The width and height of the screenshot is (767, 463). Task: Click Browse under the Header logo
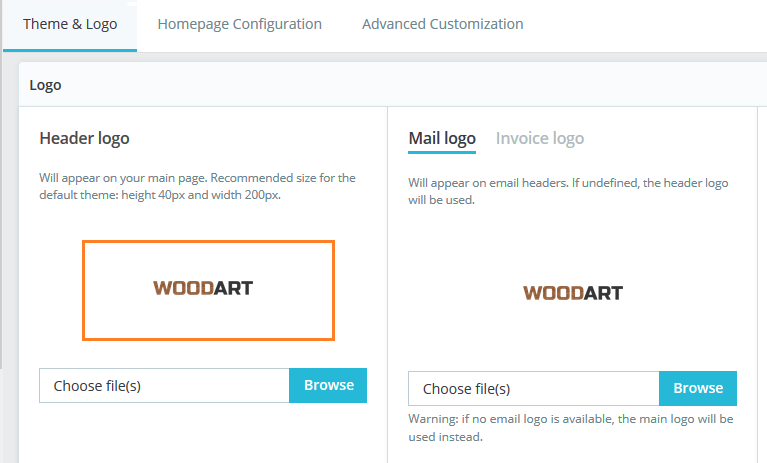(x=328, y=385)
